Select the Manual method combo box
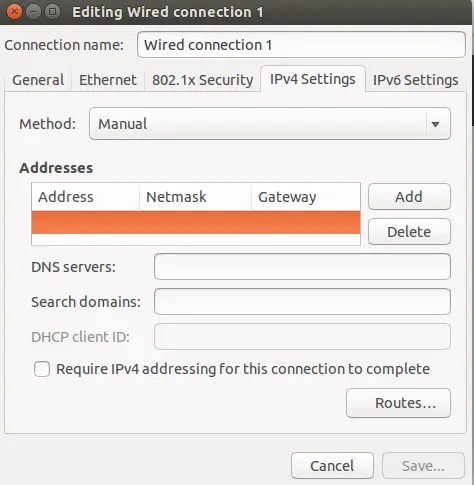 [x=270, y=124]
